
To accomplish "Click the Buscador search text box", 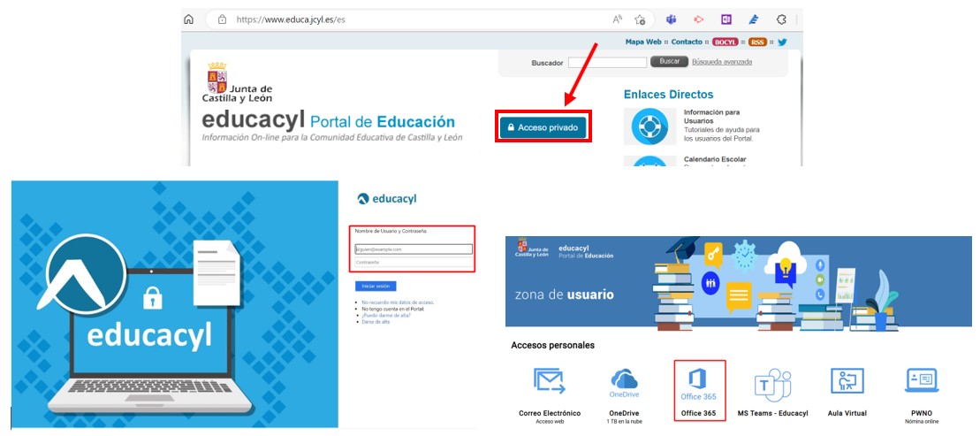I will pos(607,63).
